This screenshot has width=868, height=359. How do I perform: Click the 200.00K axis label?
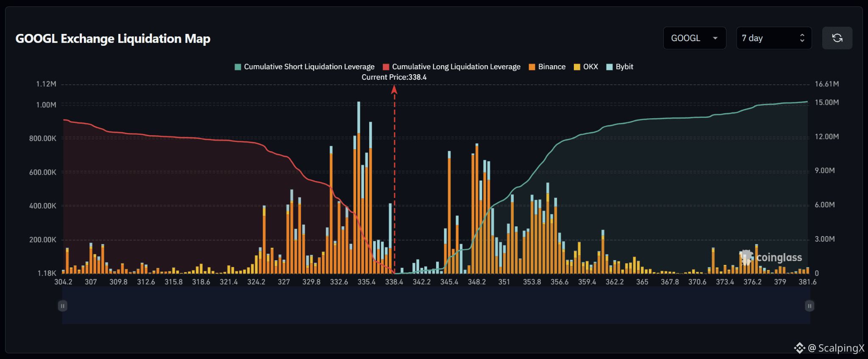coord(43,240)
